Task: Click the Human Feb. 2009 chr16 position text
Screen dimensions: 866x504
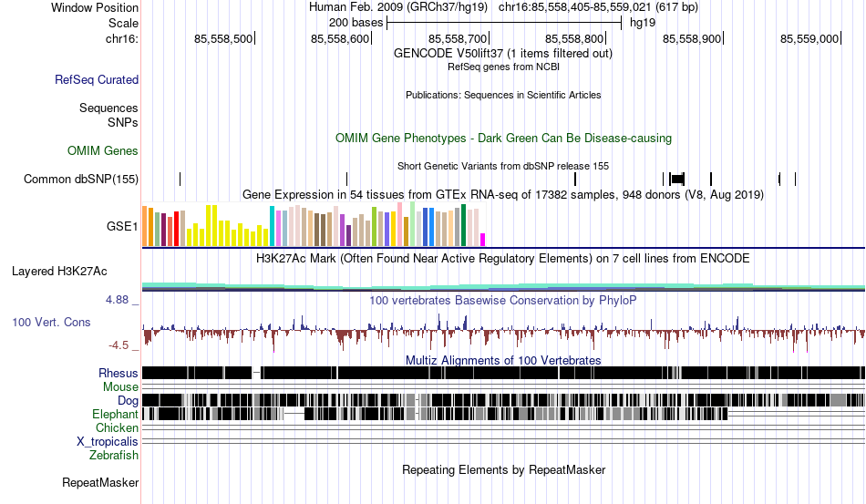Action: click(503, 7)
